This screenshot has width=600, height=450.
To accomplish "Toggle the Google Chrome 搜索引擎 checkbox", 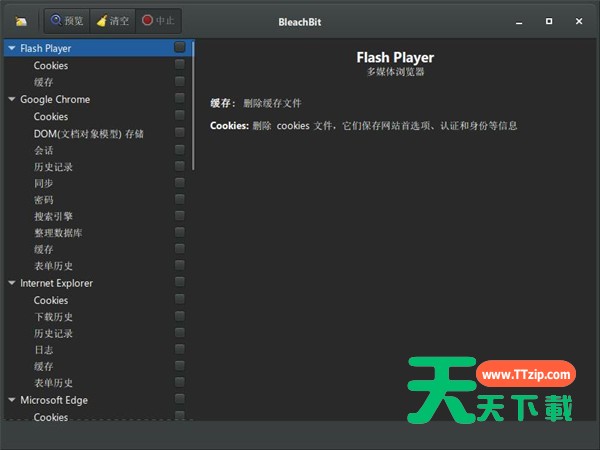I will [x=179, y=215].
